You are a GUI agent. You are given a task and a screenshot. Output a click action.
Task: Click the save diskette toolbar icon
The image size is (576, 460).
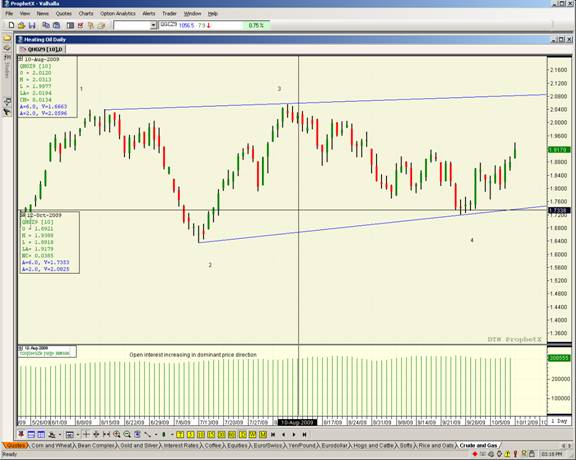point(32,25)
